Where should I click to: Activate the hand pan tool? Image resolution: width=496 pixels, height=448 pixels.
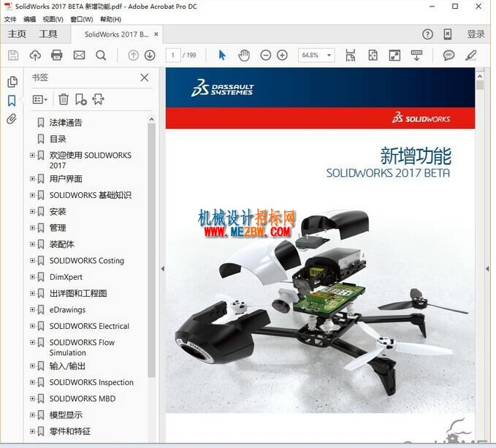tap(244, 56)
